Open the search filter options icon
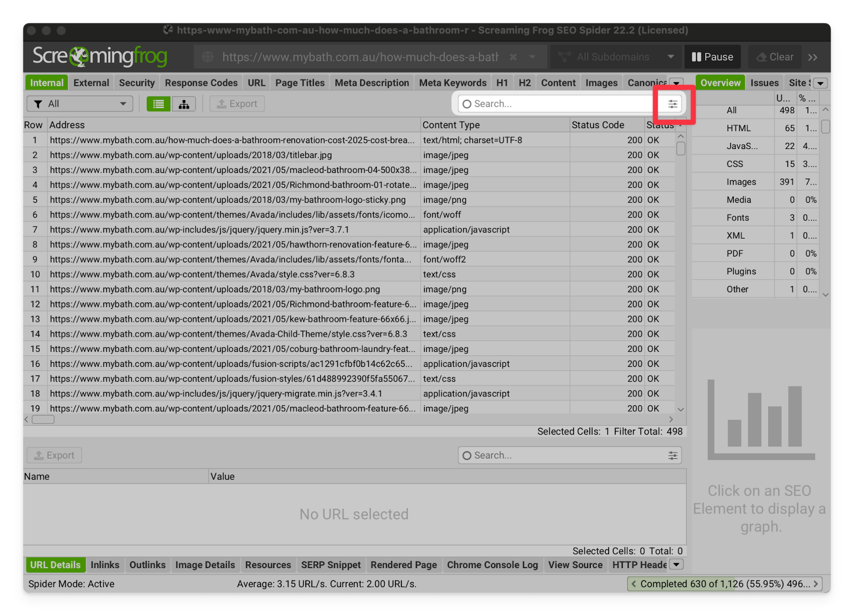This screenshot has width=854, height=616. tap(673, 104)
